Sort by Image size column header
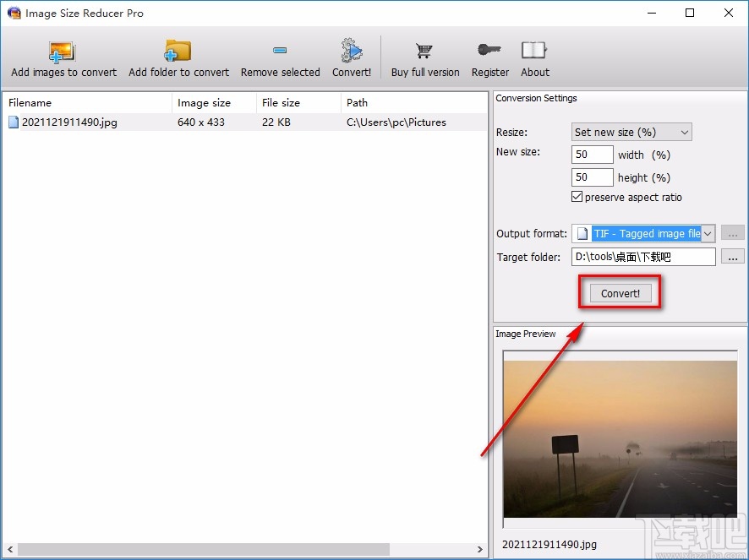Image resolution: width=749 pixels, height=560 pixels. (214, 103)
